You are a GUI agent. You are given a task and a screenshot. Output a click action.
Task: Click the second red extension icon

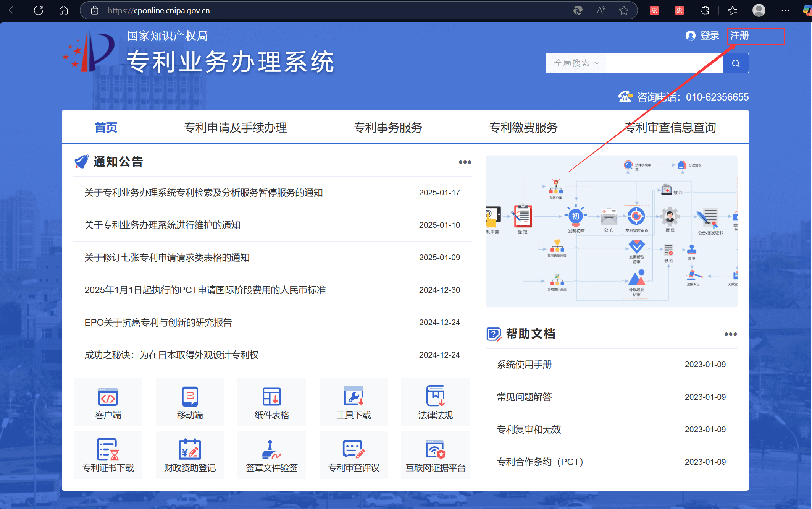coord(680,10)
